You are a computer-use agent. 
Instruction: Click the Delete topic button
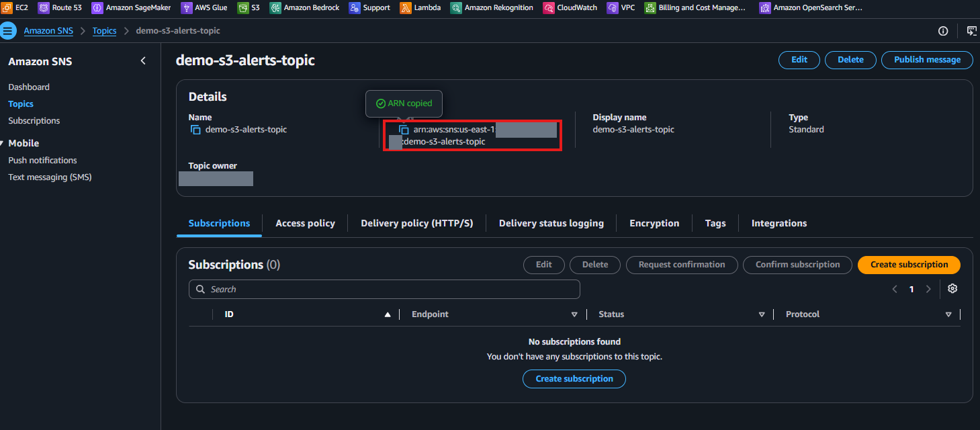coord(850,60)
